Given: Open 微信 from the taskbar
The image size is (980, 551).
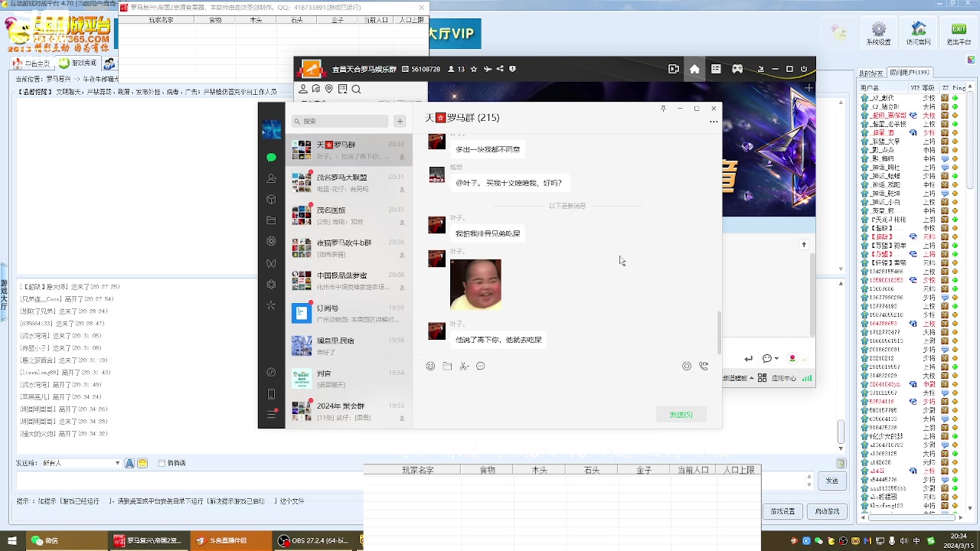Looking at the screenshot, I should point(68,540).
